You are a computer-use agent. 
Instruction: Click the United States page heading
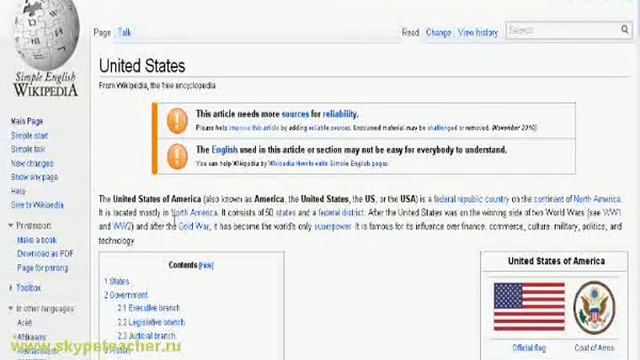click(142, 66)
